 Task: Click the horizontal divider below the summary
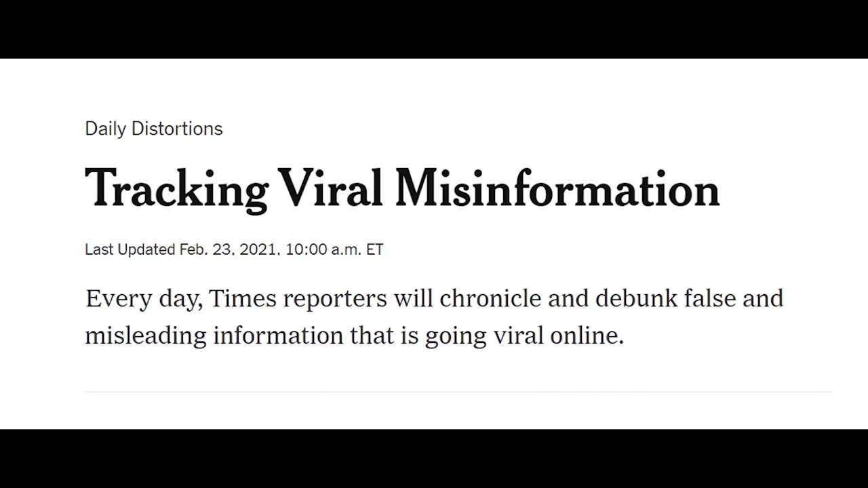coord(458,392)
